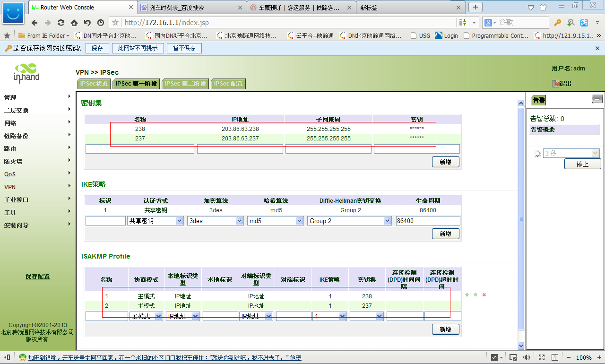Collapse the alarm panel with the minus icon
The width and height of the screenshot is (605, 364).
(x=597, y=99)
